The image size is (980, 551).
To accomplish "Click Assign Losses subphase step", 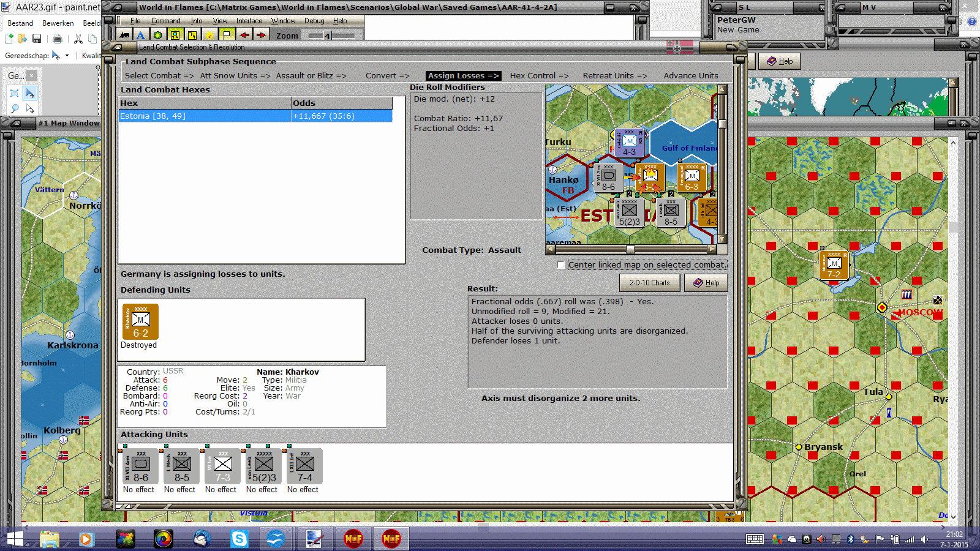I will pyautogui.click(x=463, y=76).
